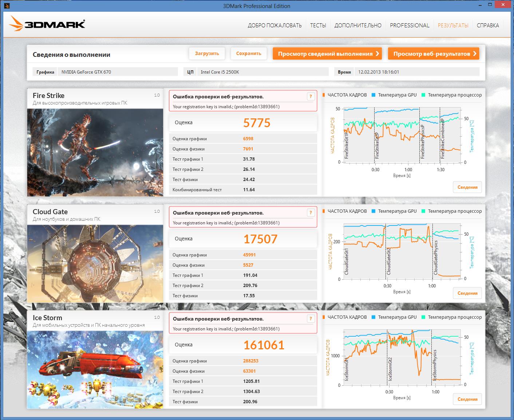
Task: Open the ДОПОЛНИТЕЛЬНО tab
Action: tap(358, 25)
